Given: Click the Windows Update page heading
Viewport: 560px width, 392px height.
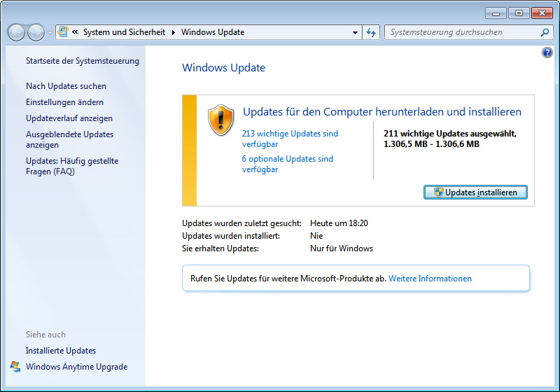Looking at the screenshot, I should (x=223, y=68).
